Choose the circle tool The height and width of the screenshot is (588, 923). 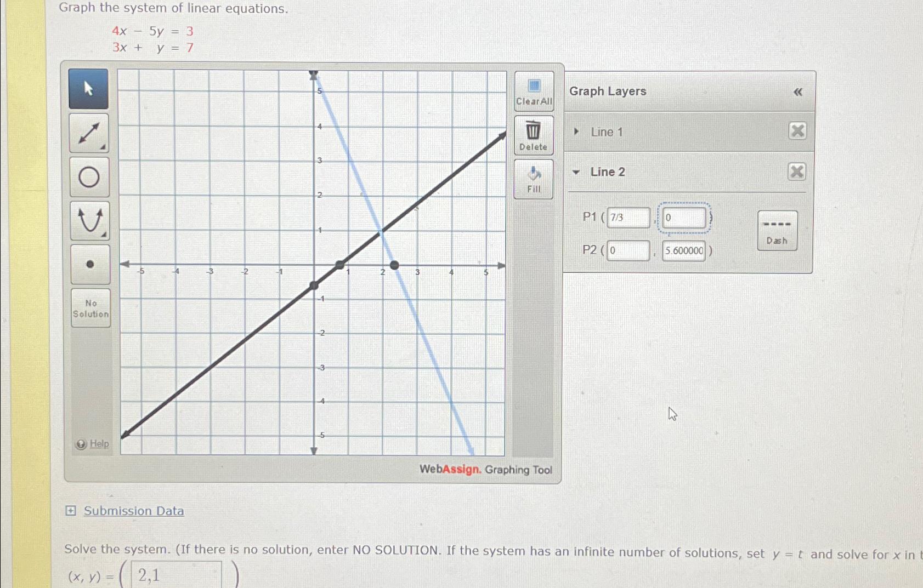click(x=89, y=177)
